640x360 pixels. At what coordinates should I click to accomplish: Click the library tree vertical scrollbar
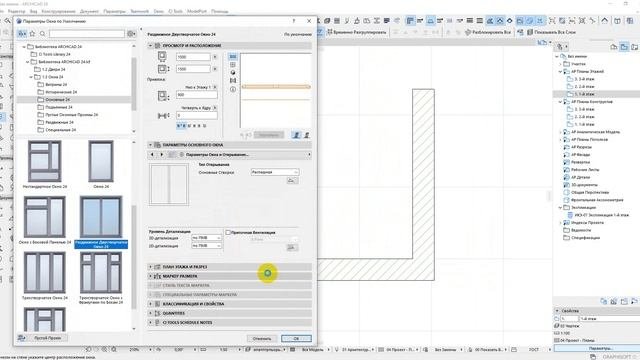coord(134,84)
